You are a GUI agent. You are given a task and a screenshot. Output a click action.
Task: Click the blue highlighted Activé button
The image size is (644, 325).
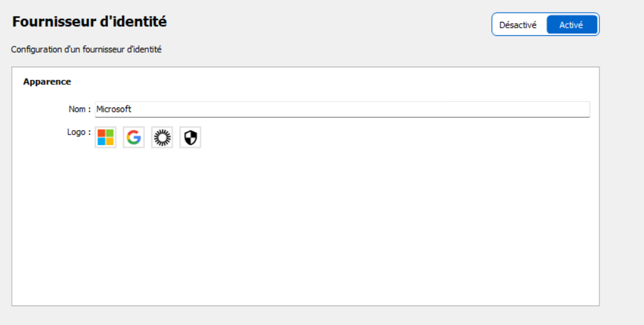(571, 25)
